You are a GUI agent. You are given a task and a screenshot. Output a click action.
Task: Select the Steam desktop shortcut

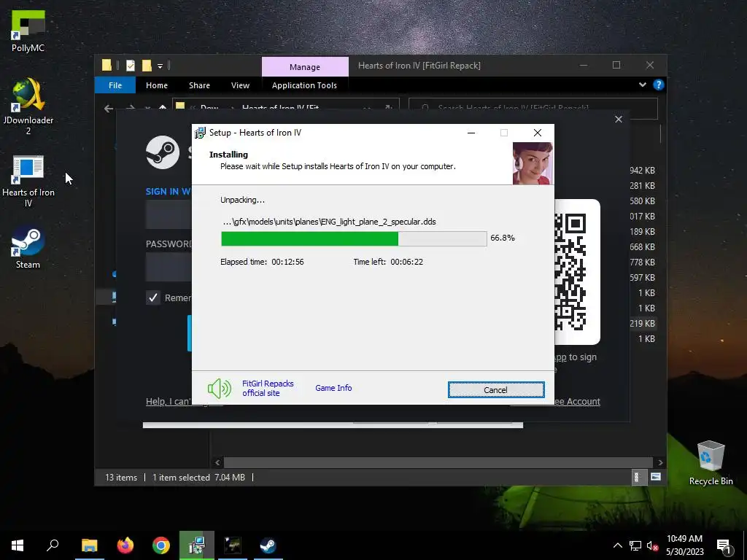pos(28,248)
